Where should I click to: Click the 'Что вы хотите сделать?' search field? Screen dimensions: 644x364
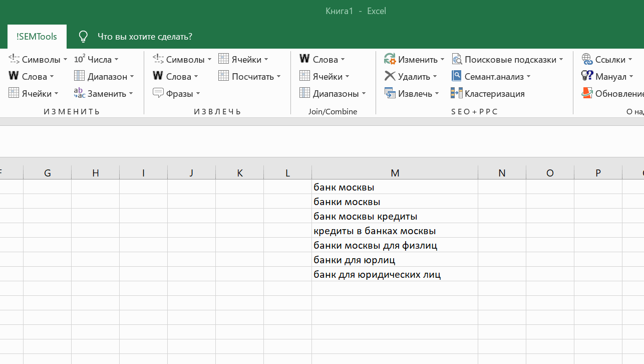click(145, 37)
